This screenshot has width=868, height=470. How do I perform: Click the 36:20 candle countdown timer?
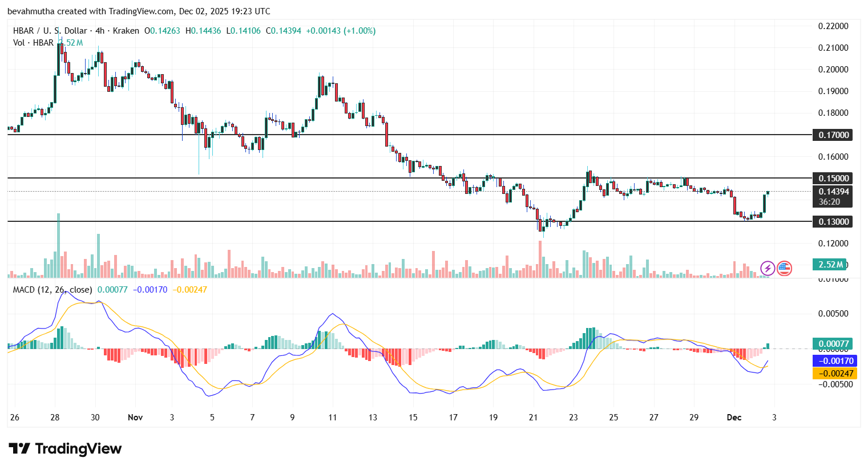click(829, 202)
